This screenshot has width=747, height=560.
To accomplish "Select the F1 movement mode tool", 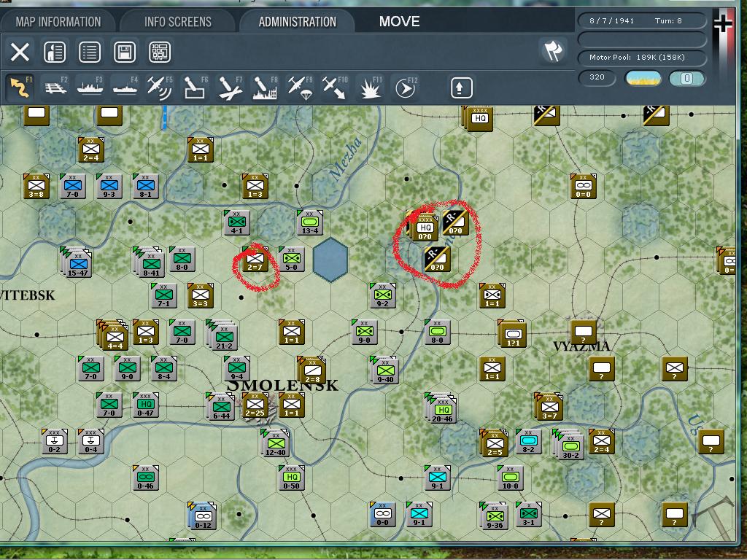I will pos(20,87).
